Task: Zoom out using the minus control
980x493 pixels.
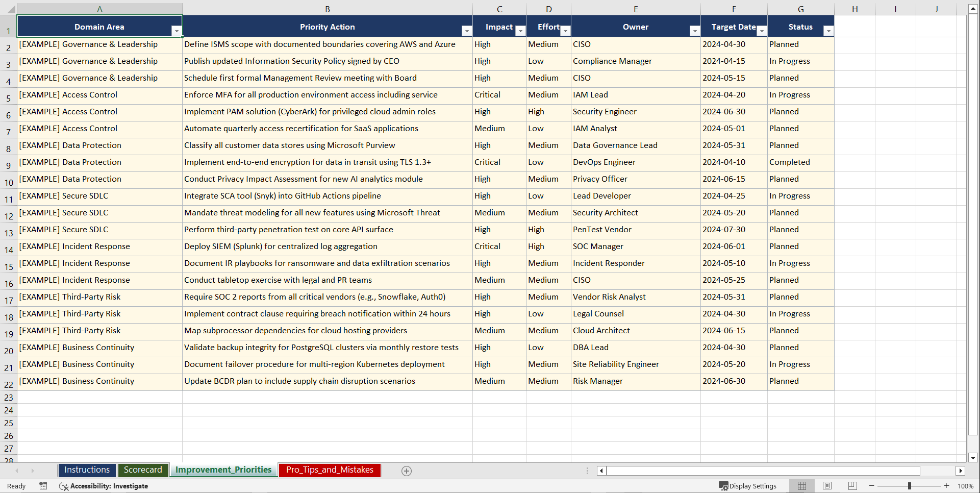Action: [x=871, y=486]
